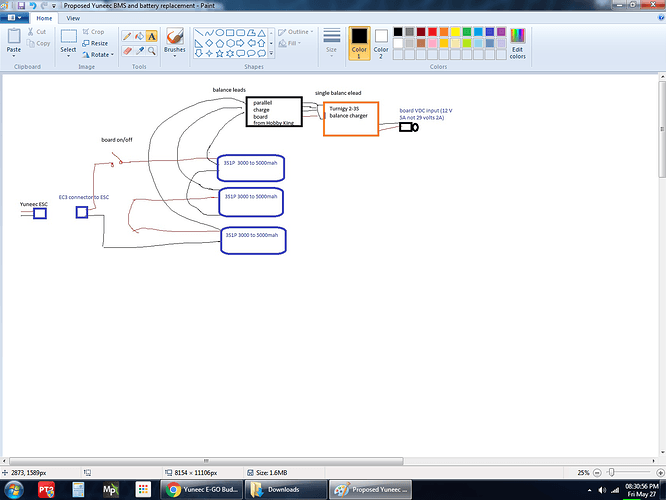Open the Paint file menu button
Screen dimensions: 666x500
(15, 18)
